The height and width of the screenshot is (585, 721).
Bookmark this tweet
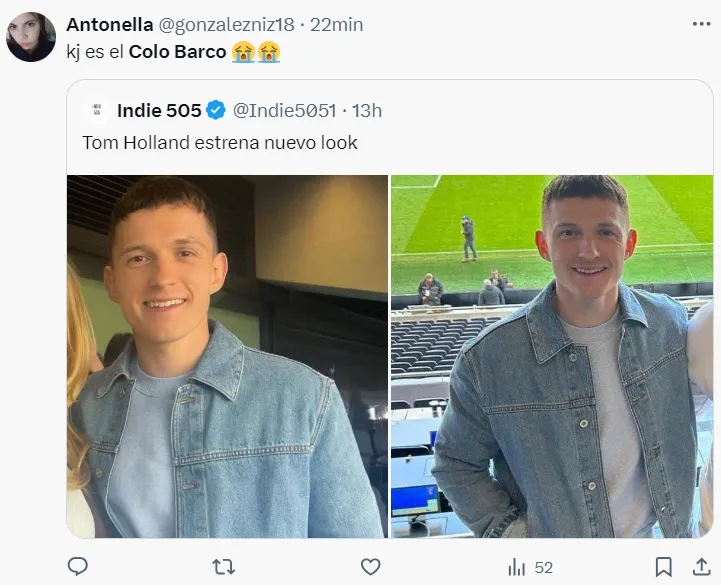click(663, 566)
